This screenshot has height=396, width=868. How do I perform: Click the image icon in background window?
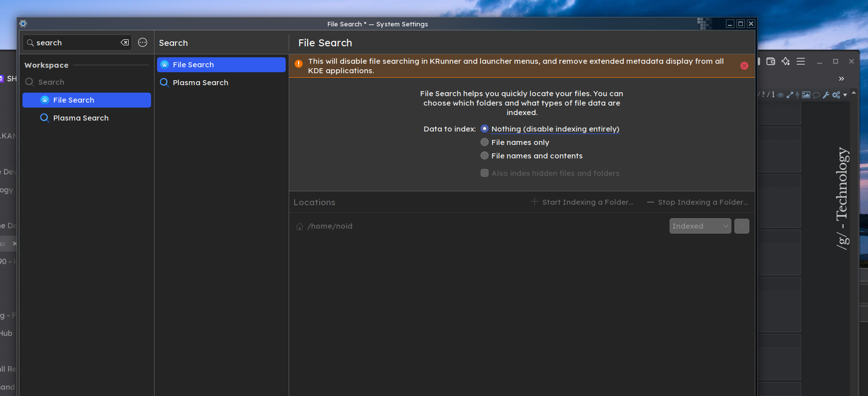[806, 95]
